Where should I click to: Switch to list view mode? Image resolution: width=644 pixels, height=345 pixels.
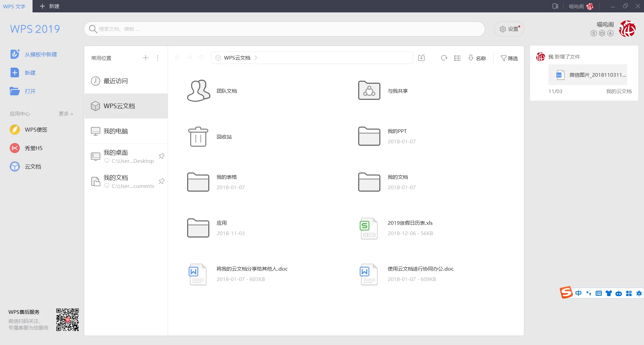(x=458, y=58)
